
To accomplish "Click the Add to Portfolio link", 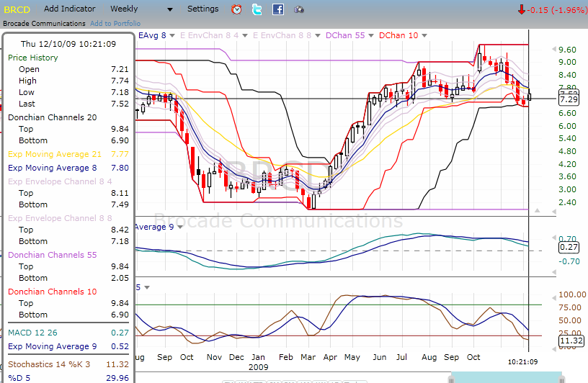I will [x=115, y=23].
